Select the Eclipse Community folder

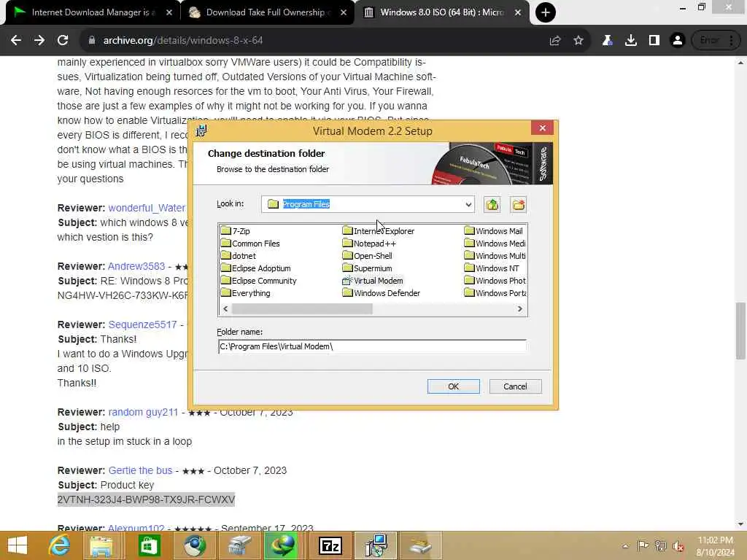coord(259,281)
